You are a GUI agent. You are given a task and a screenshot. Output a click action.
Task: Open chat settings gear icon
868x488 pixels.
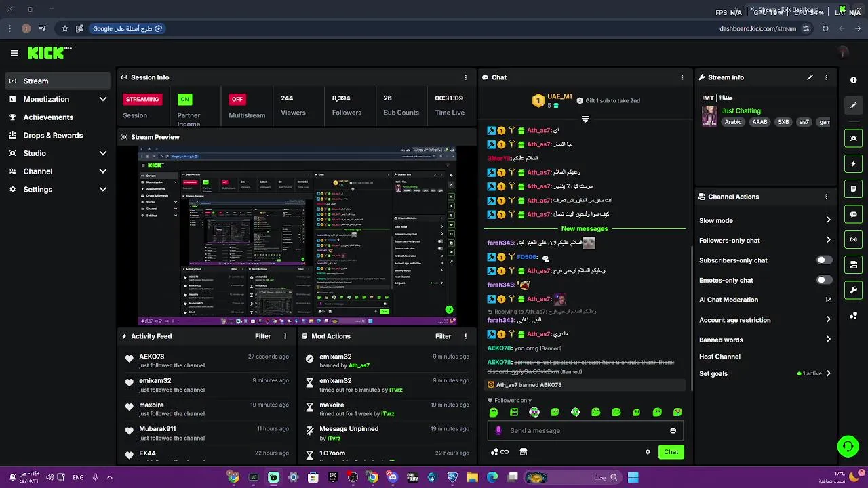[x=648, y=452]
